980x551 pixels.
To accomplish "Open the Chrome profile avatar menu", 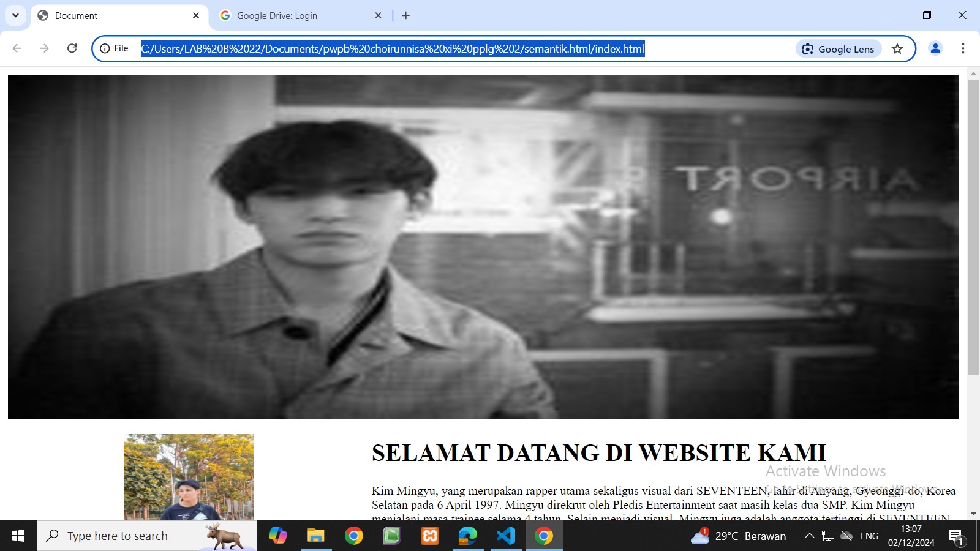I will click(935, 48).
